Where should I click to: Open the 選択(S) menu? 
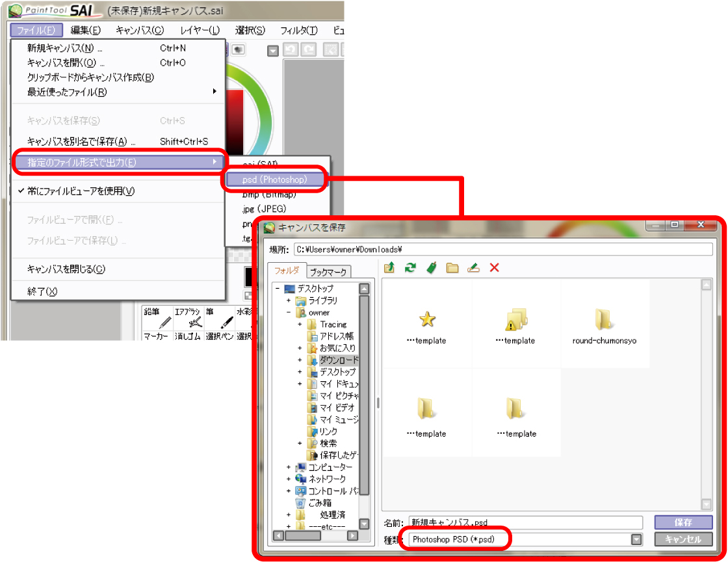click(x=250, y=30)
